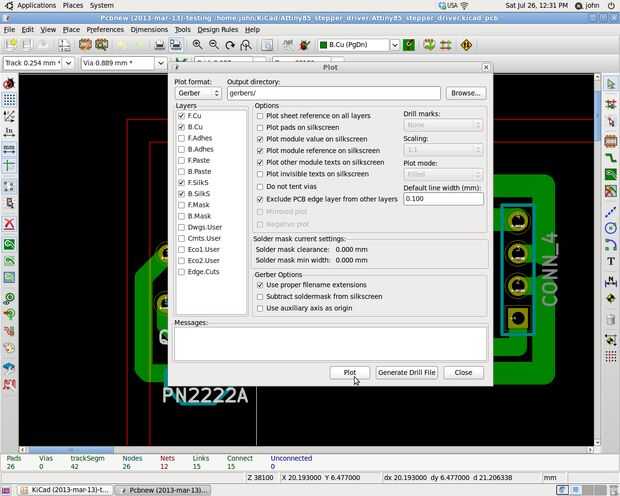620x496 pixels.
Task: Select the add text tool
Action: tap(611, 261)
